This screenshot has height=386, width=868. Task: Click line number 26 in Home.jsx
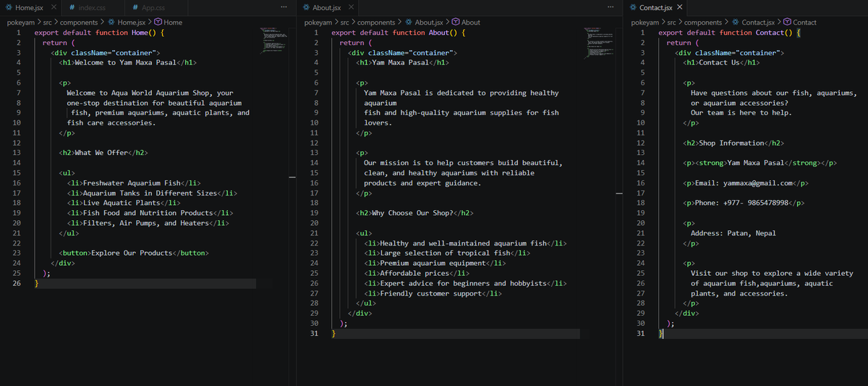[17, 284]
